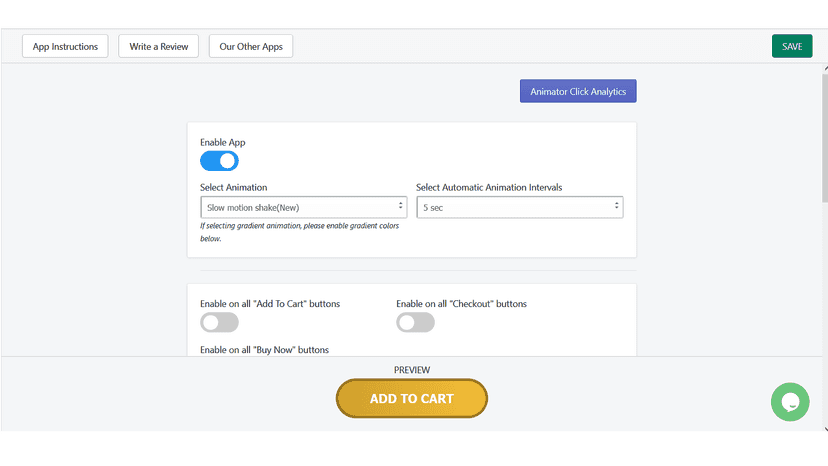This screenshot has width=828, height=466.
Task: Click the page scrollbar up arrow
Action: click(x=825, y=69)
